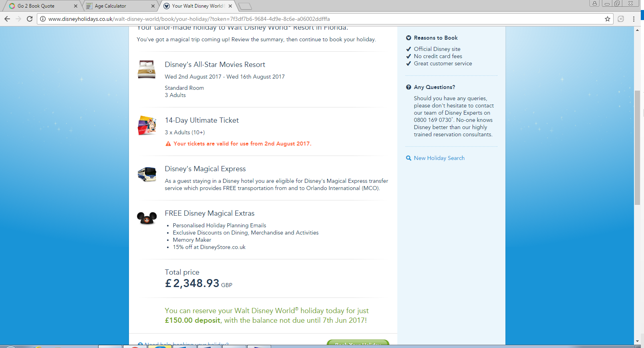The width and height of the screenshot is (644, 348).
Task: Click the scrollbar up arrow
Action: pyautogui.click(x=637, y=30)
